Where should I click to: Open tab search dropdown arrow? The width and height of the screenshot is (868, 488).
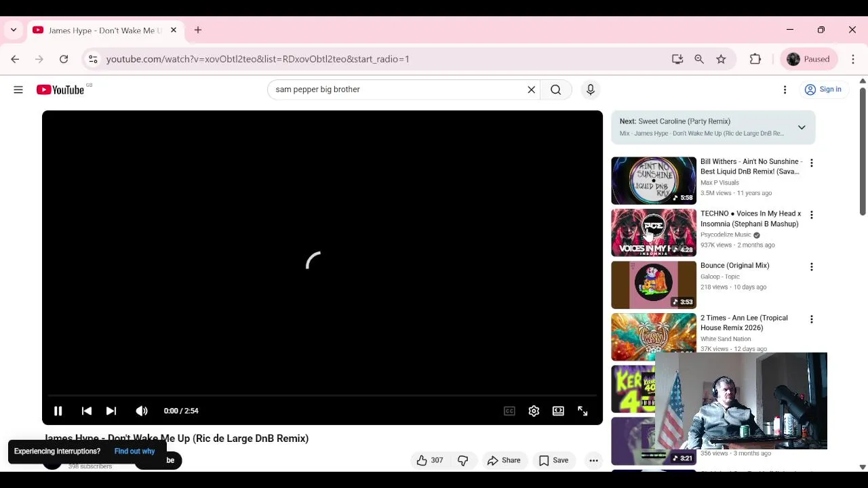(x=14, y=30)
